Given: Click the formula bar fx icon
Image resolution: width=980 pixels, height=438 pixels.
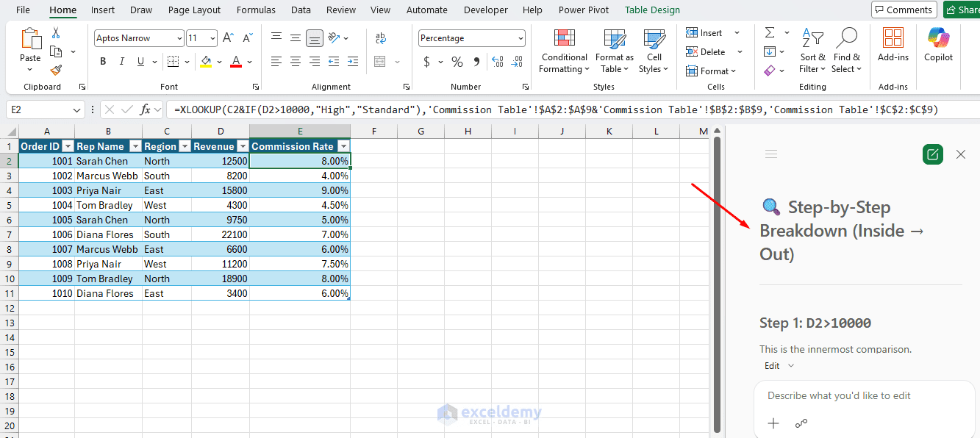Looking at the screenshot, I should point(146,109).
